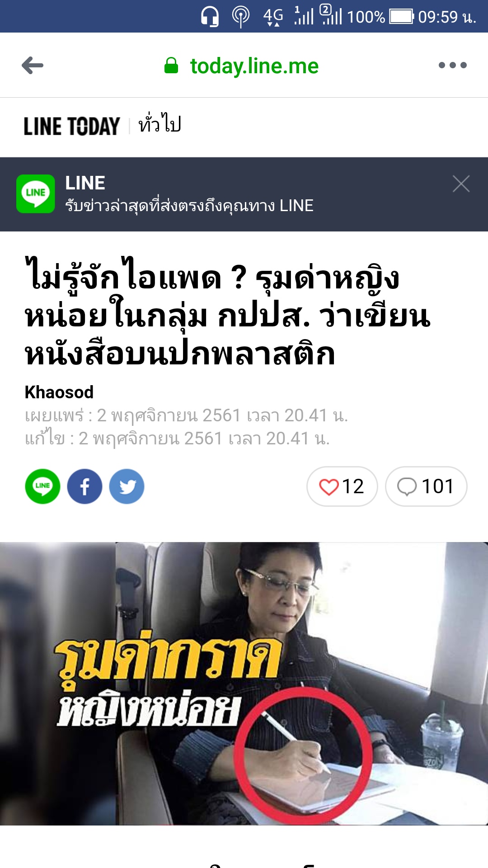Screen dimensions: 488x868
Task: Share article on Facebook
Action: pyautogui.click(x=84, y=486)
